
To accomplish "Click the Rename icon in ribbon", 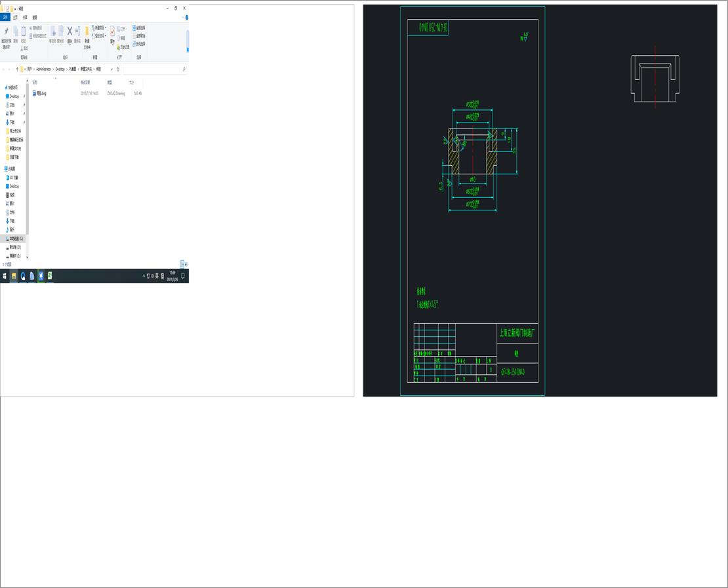I will point(77,31).
